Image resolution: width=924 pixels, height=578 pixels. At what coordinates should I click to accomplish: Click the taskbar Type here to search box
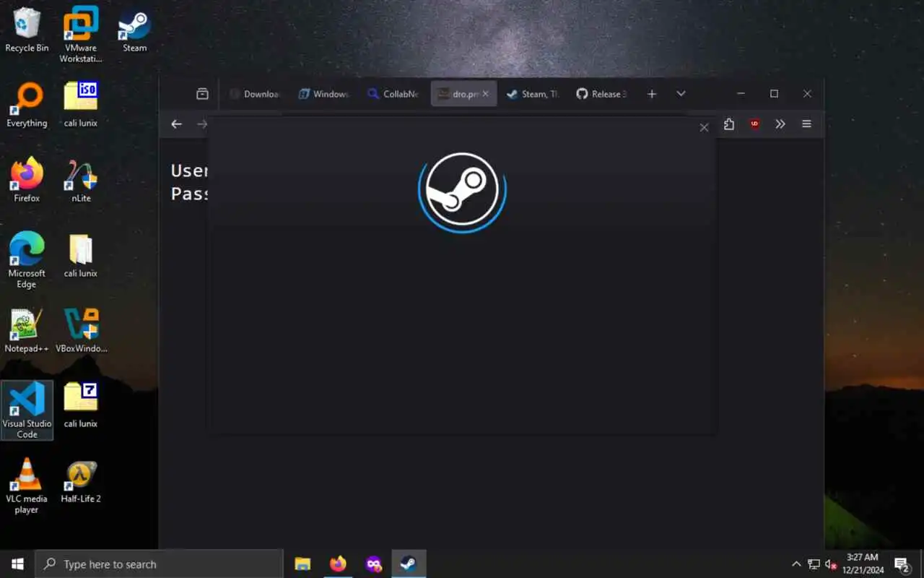159,564
